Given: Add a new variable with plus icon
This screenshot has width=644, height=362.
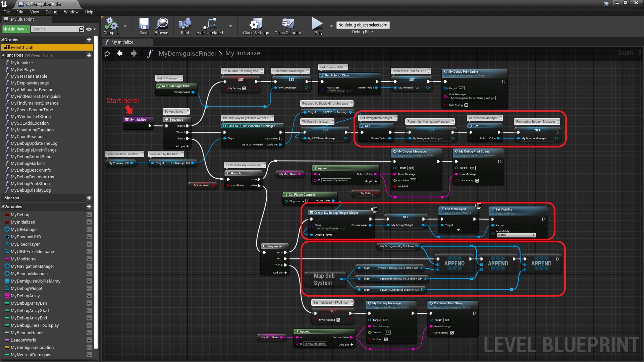Looking at the screenshot, I should (89, 207).
